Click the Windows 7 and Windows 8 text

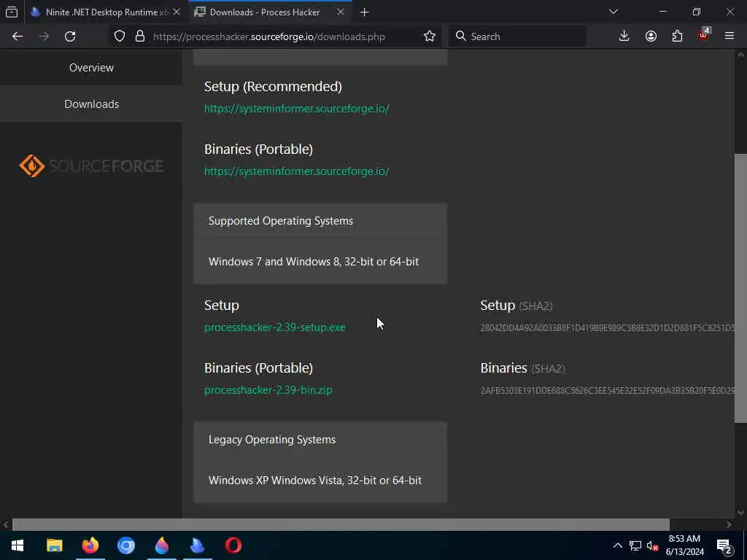pos(314,262)
